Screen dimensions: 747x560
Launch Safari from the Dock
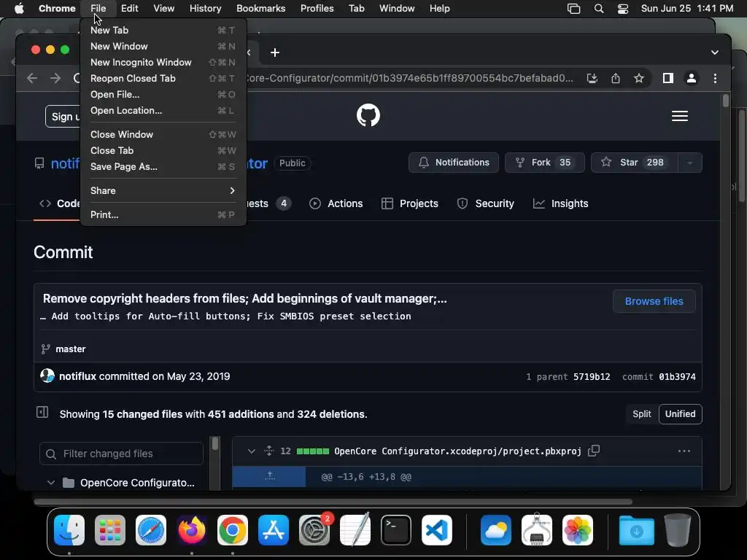pyautogui.click(x=151, y=530)
